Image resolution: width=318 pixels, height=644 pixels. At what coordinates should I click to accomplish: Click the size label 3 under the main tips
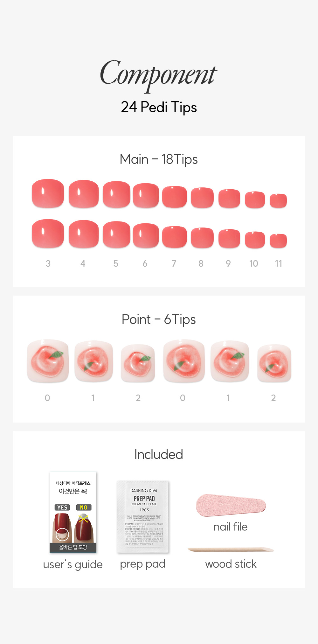pyautogui.click(x=48, y=263)
